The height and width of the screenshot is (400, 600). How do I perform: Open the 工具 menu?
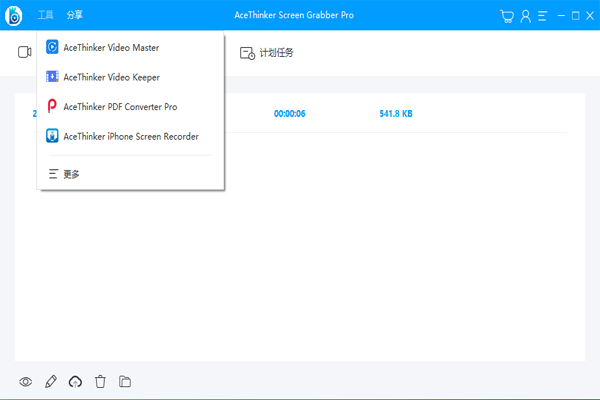pyautogui.click(x=46, y=15)
